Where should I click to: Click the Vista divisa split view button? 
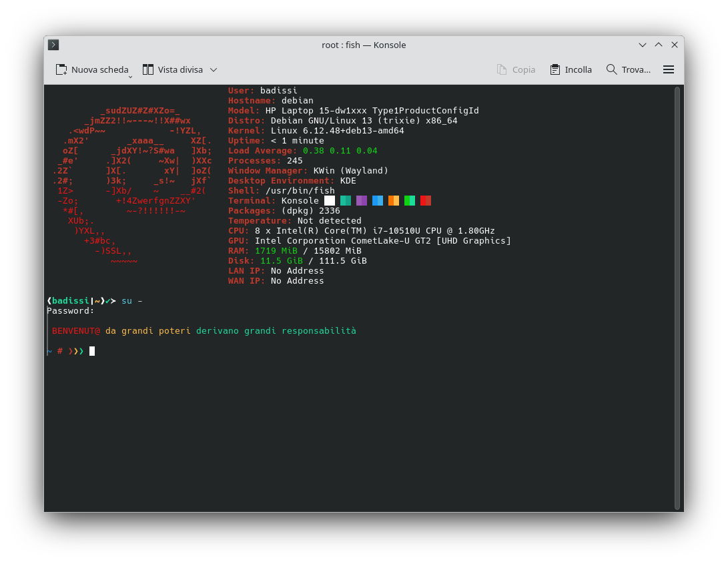(172, 69)
